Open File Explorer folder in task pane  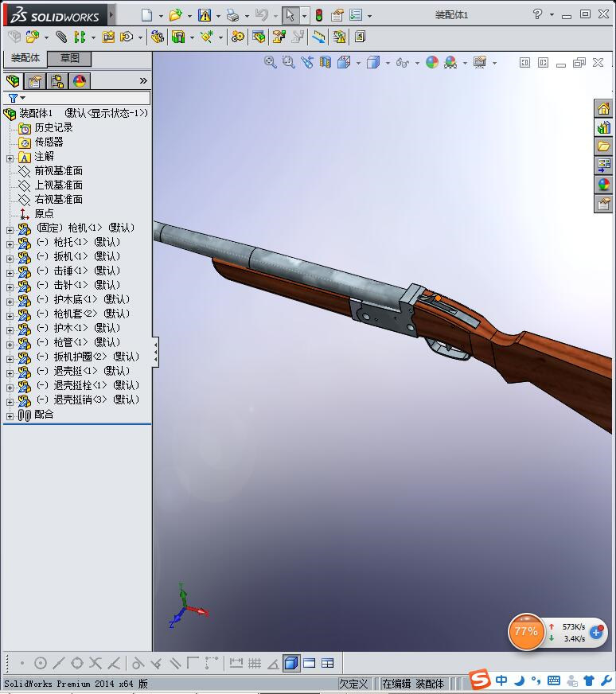pyautogui.click(x=603, y=146)
